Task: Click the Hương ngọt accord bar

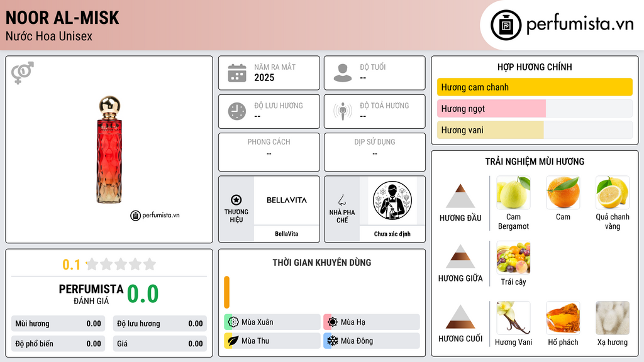Action: coord(535,108)
